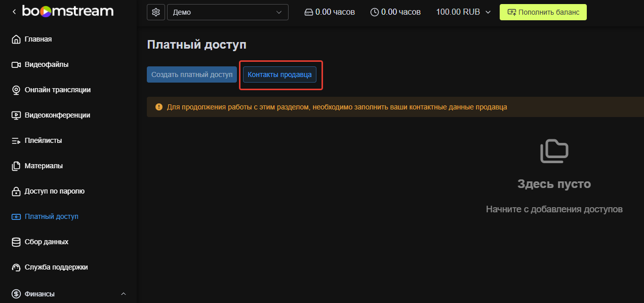Click Пополнить баланс button
The height and width of the screenshot is (303, 644).
point(543,12)
